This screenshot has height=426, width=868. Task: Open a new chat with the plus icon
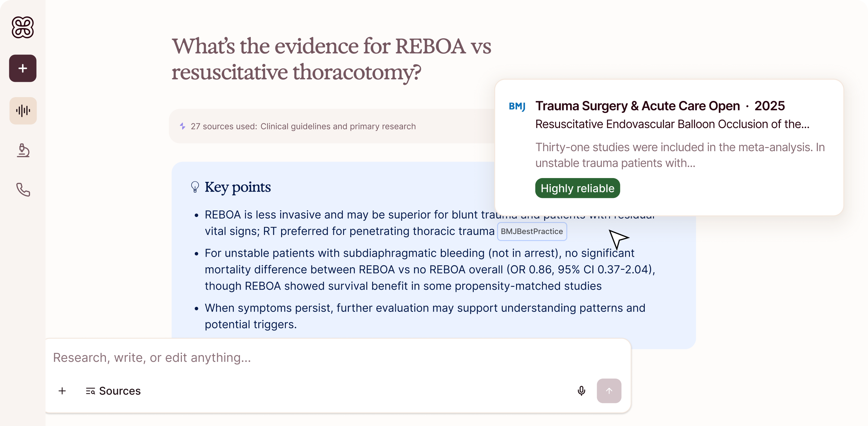[22, 68]
